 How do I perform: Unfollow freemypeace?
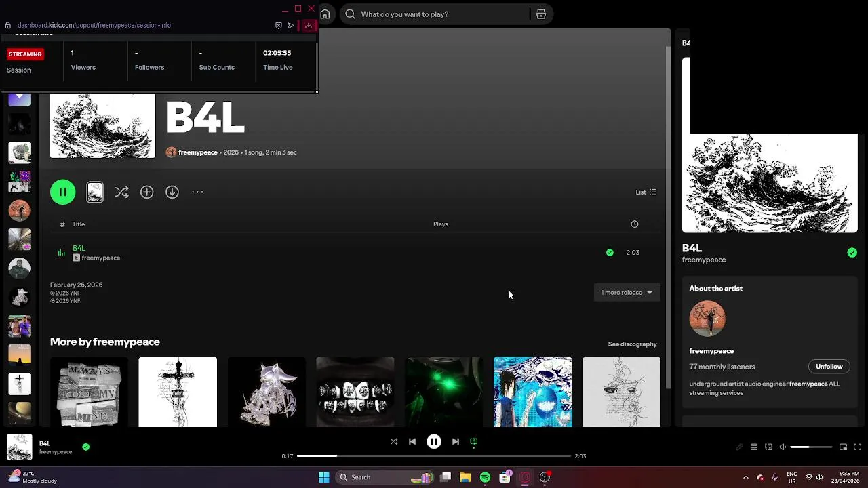[829, 367]
